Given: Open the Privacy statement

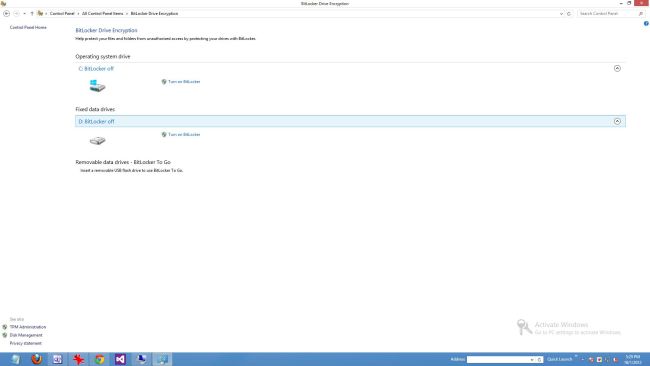Looking at the screenshot, I should pyautogui.click(x=26, y=344).
